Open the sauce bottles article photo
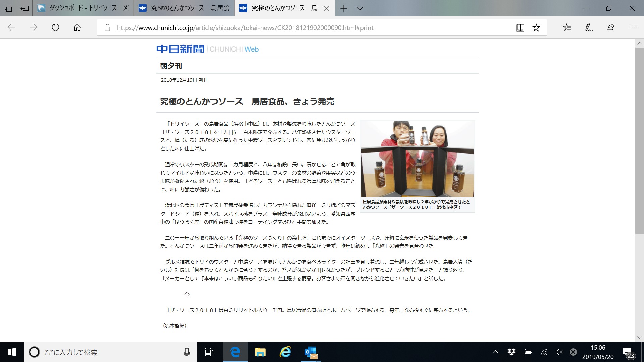This screenshot has width=644, height=362. 417,159
